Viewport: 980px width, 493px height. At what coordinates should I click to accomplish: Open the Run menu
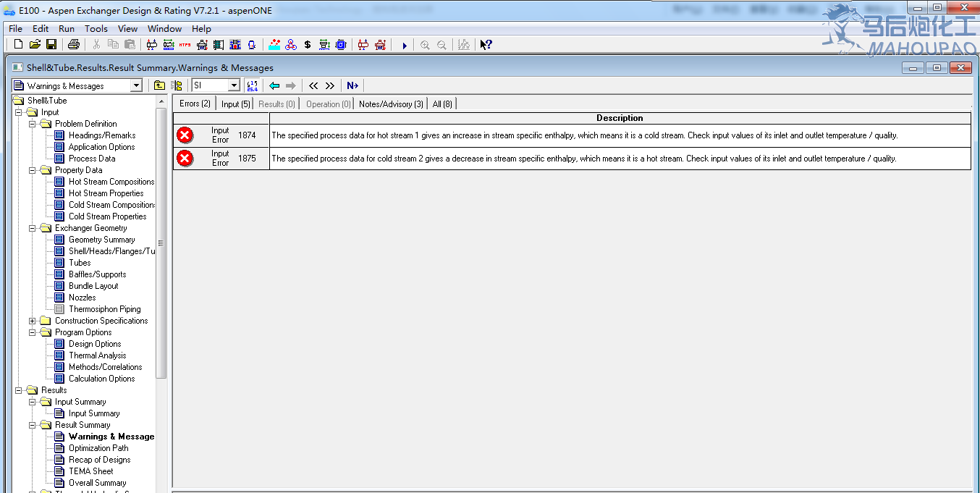click(x=67, y=29)
